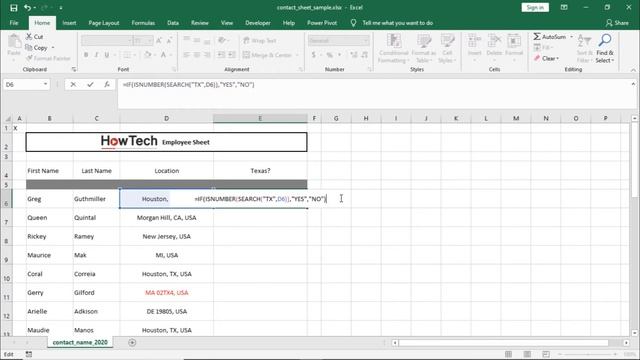
Task: Select the cell New Jersey, USA
Action: point(167,236)
